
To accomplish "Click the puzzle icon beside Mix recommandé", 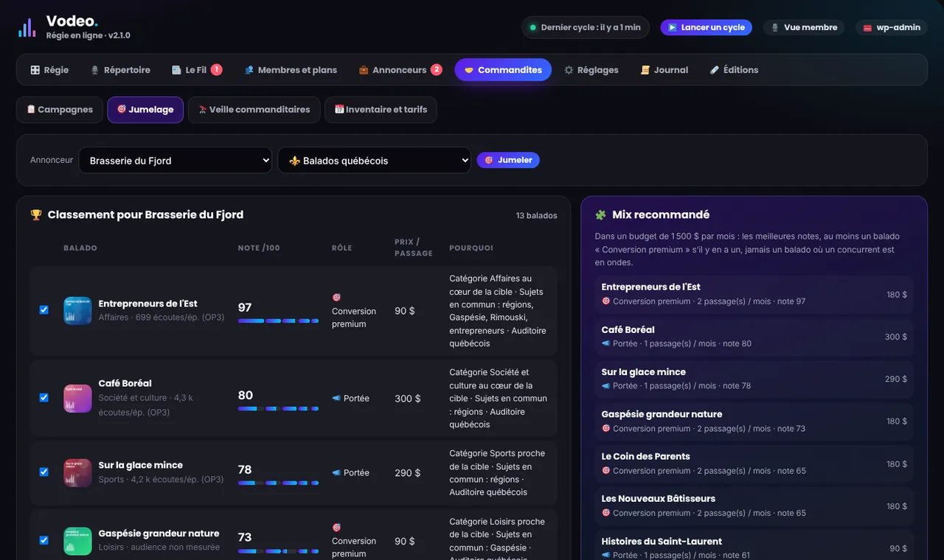I will 600,215.
